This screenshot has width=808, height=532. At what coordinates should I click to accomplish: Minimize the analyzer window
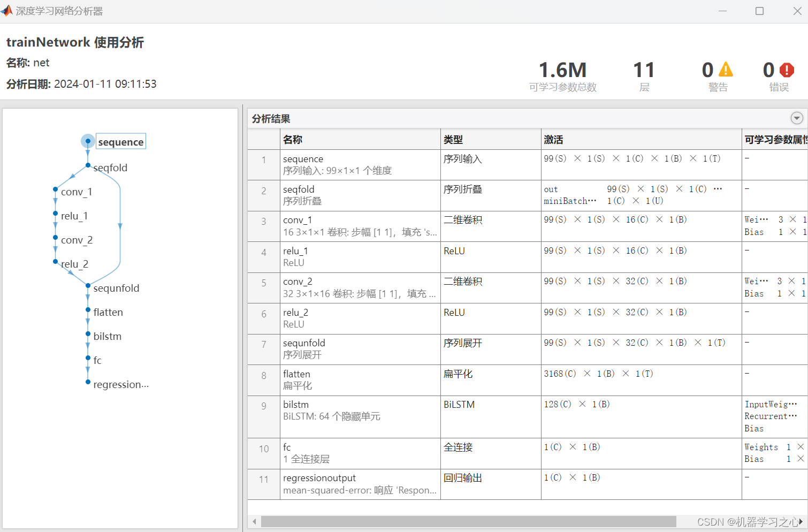point(722,11)
